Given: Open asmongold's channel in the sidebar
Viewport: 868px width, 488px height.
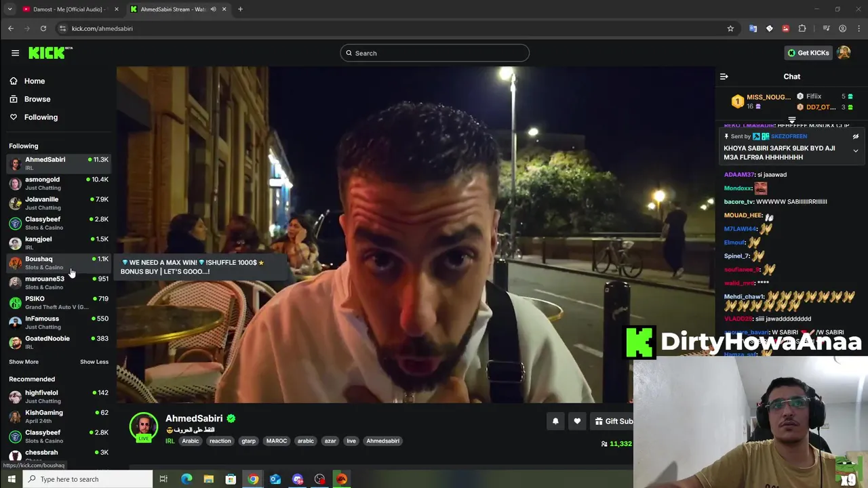Looking at the screenshot, I should tap(59, 183).
